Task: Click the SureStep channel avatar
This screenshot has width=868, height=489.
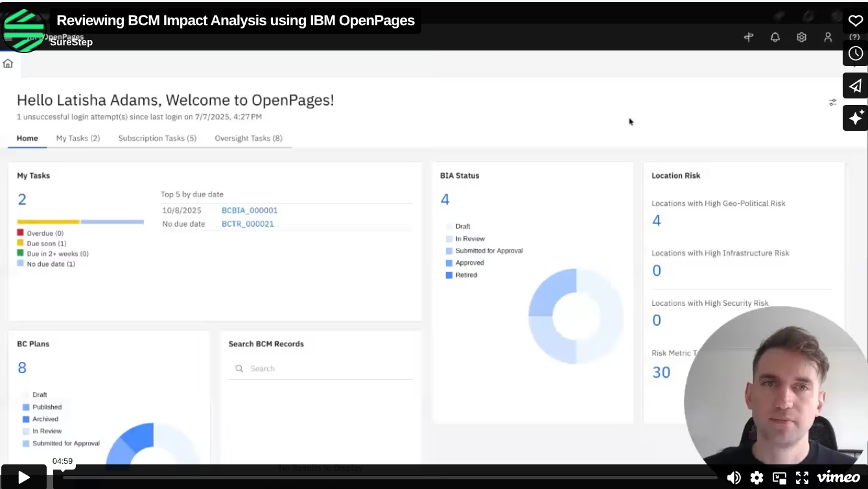Action: [x=24, y=30]
